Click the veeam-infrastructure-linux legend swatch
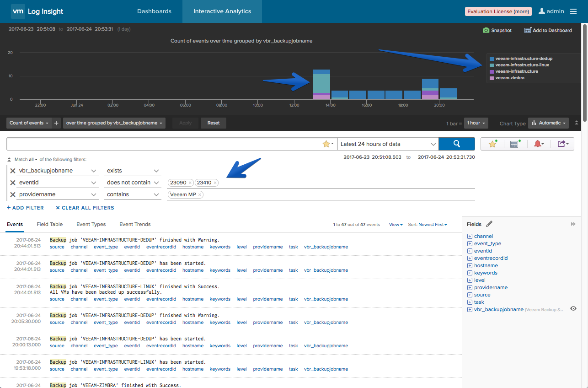 [x=492, y=65]
